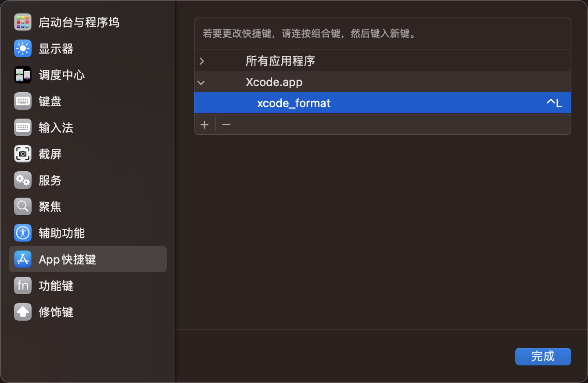
Task: Expand the 所有应用程序 group
Action: point(202,61)
